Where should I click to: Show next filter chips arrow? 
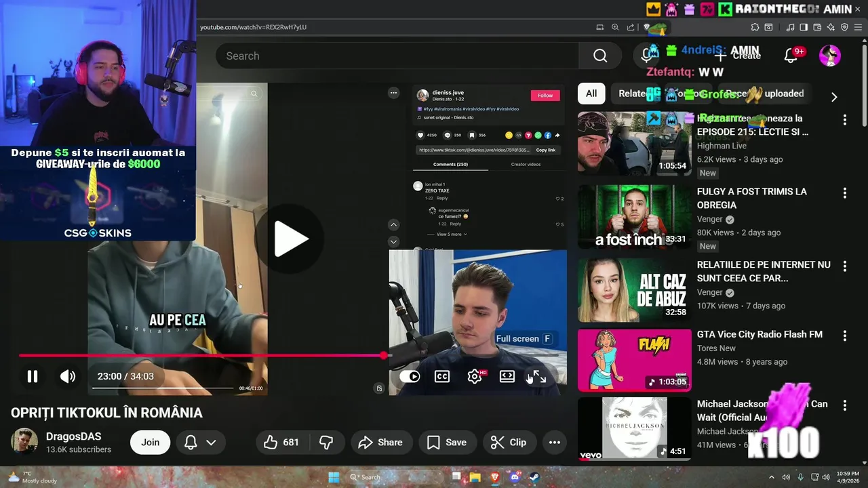[x=834, y=96]
